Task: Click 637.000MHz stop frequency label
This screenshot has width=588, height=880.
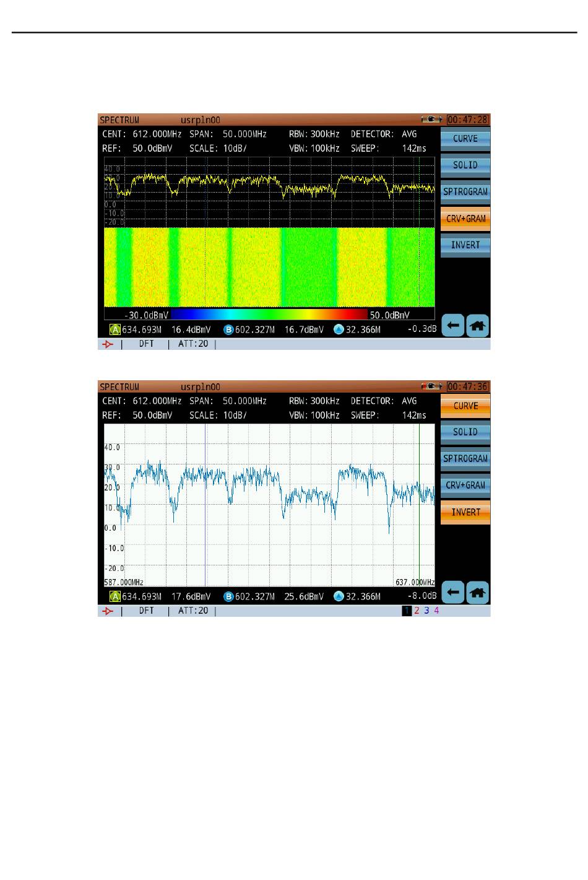Action: 415,583
